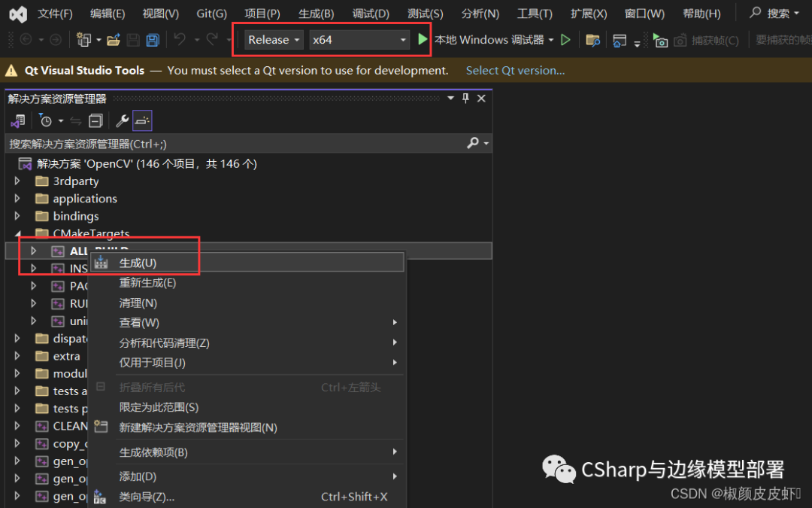Screen dimensions: 812x508
Task: Open the Release configuration dropdown
Action: 273,39
